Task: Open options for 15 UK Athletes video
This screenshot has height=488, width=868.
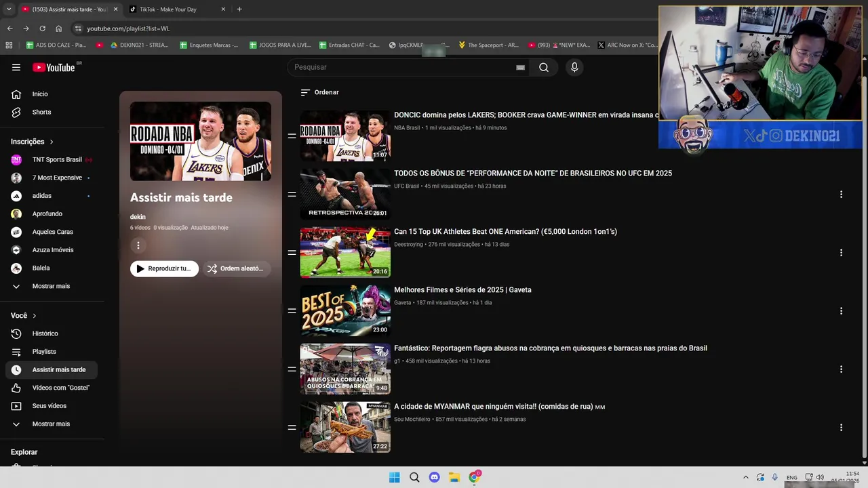Action: tap(841, 253)
